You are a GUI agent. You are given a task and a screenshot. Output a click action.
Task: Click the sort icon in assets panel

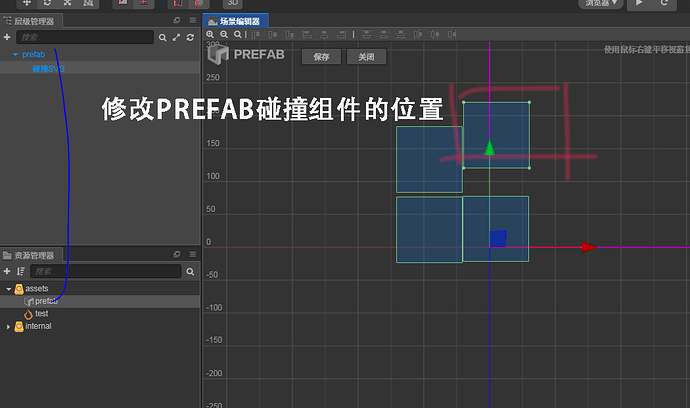pyautogui.click(x=21, y=272)
